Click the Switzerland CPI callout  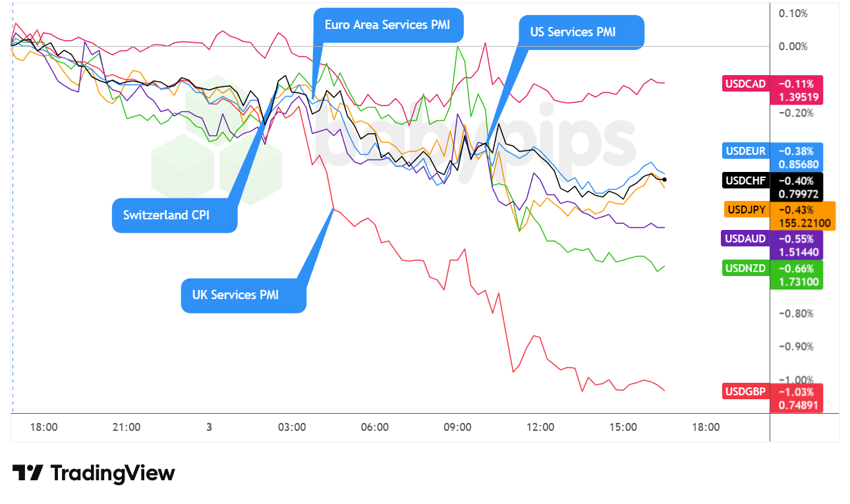pos(167,215)
